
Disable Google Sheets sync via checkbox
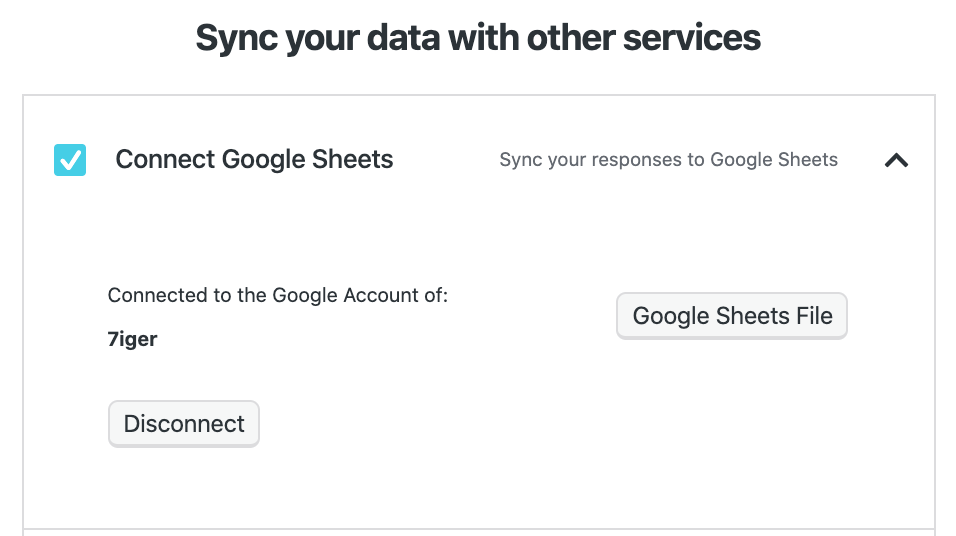click(x=70, y=160)
